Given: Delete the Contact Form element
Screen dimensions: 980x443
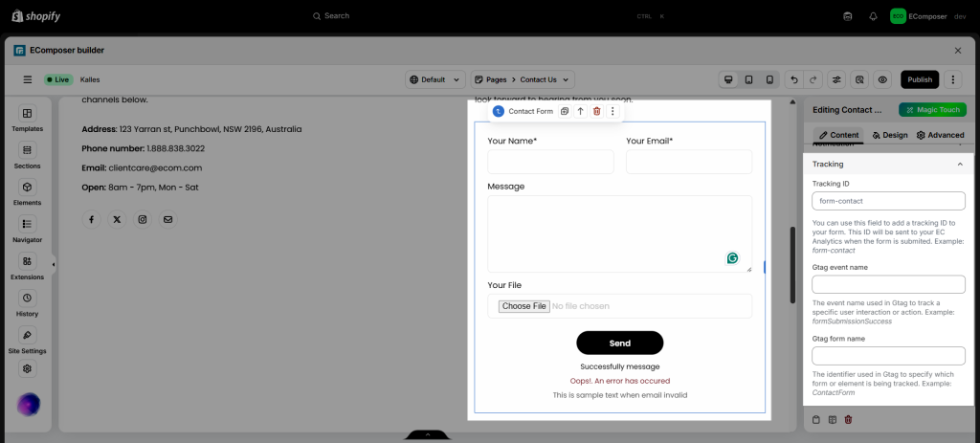Looking at the screenshot, I should [596, 112].
